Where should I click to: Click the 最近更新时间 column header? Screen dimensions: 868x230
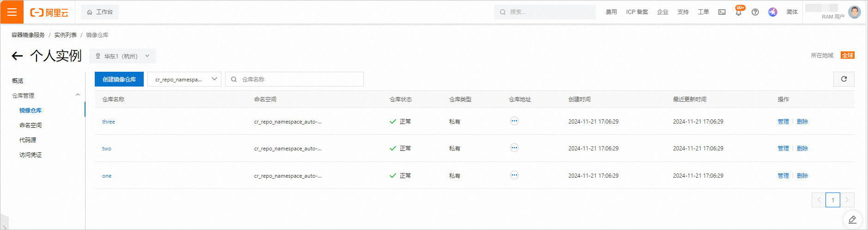[x=690, y=99]
